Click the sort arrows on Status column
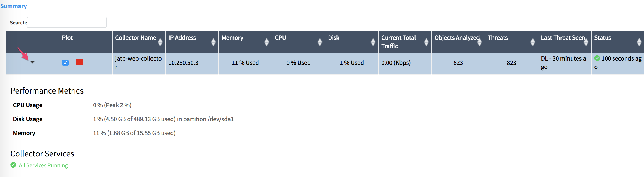This screenshot has width=644, height=177. [x=639, y=42]
